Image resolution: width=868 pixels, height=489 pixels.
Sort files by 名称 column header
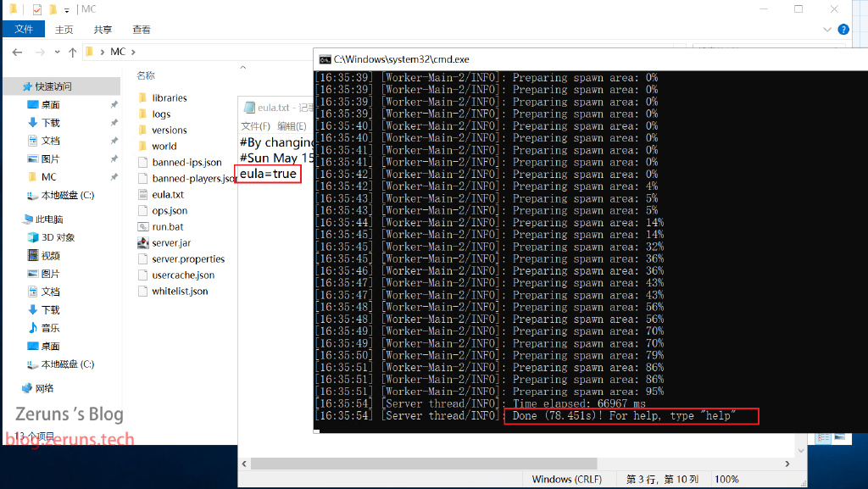[146, 75]
